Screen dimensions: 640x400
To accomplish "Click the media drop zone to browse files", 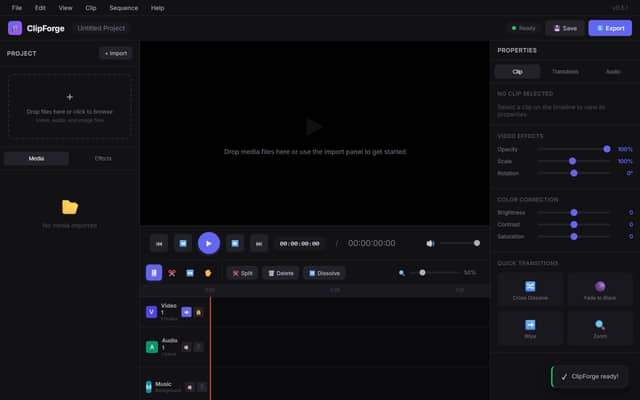I will click(x=70, y=107).
